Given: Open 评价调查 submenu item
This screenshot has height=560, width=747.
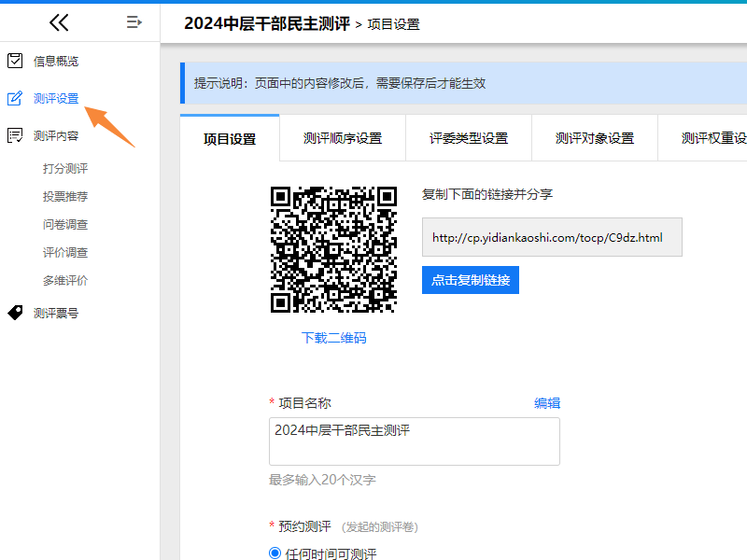Looking at the screenshot, I should point(65,252).
